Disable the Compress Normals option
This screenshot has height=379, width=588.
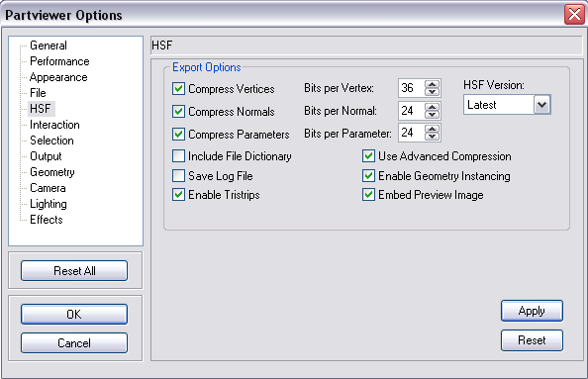178,112
